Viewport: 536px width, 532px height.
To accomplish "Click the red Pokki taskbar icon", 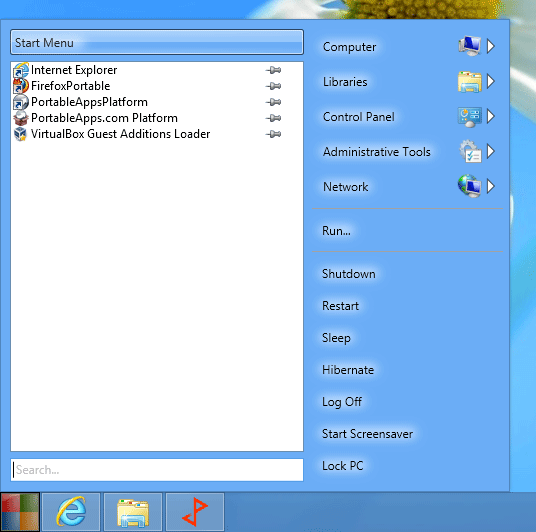I will pyautogui.click(x=195, y=512).
